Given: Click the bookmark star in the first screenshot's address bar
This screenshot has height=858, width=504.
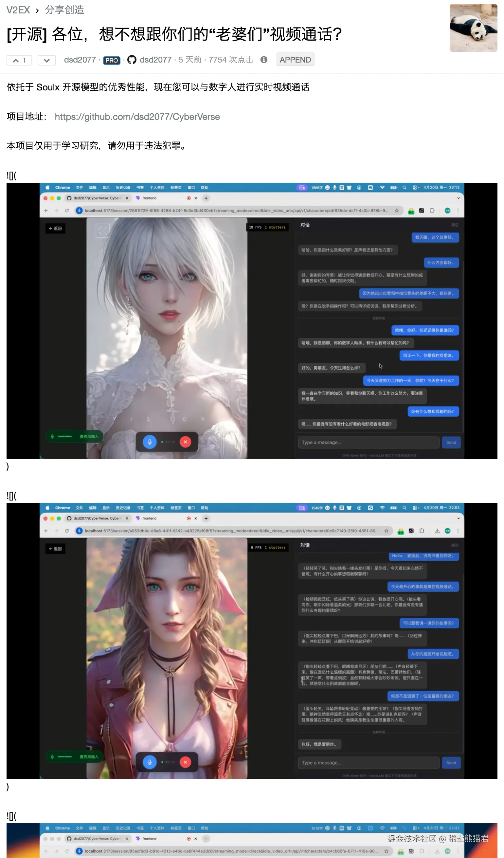Looking at the screenshot, I should 396,211.
